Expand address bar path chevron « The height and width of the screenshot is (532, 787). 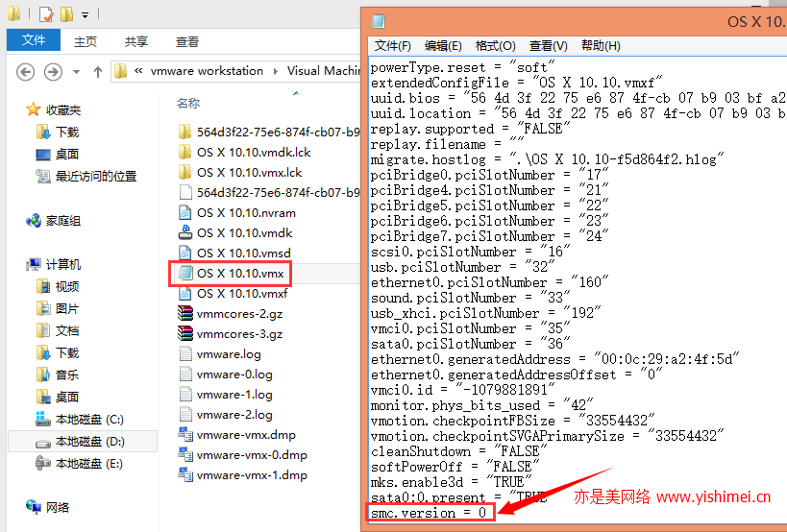138,71
